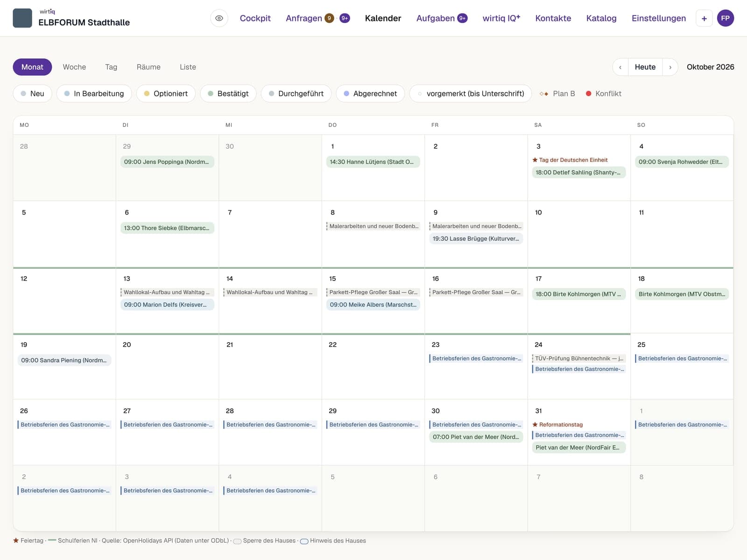The width and height of the screenshot is (747, 560).
Task: Open Birte Kohlmorgen event on Sunday 18th
Action: pos(682,294)
